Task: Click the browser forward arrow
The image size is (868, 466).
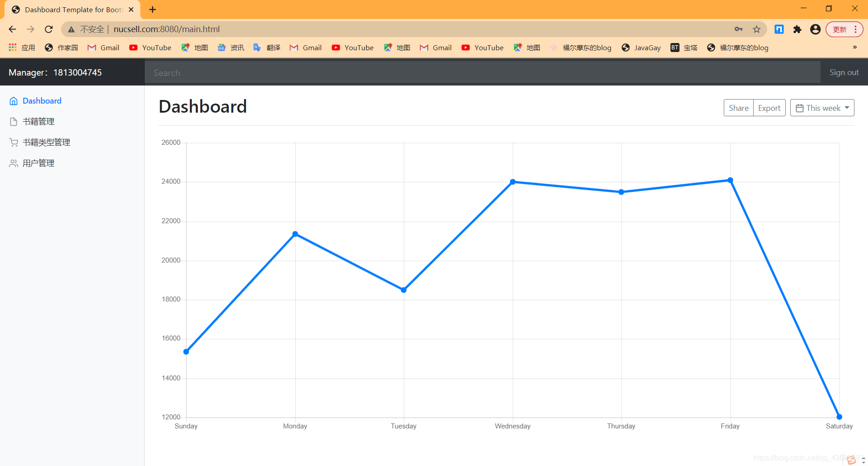Action: (x=30, y=29)
